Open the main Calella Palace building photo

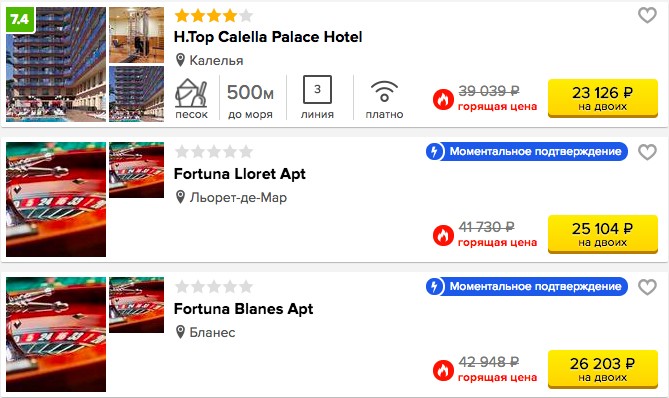(x=56, y=64)
